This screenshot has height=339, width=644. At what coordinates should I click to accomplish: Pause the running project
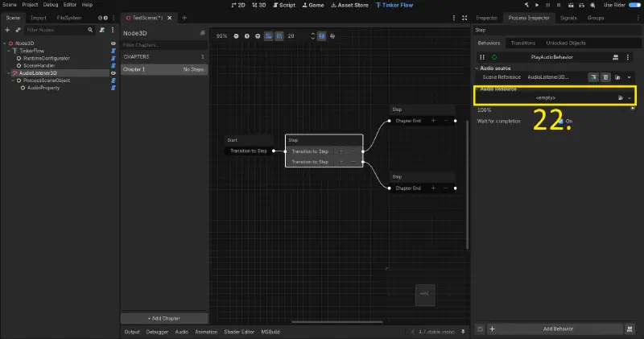click(547, 5)
